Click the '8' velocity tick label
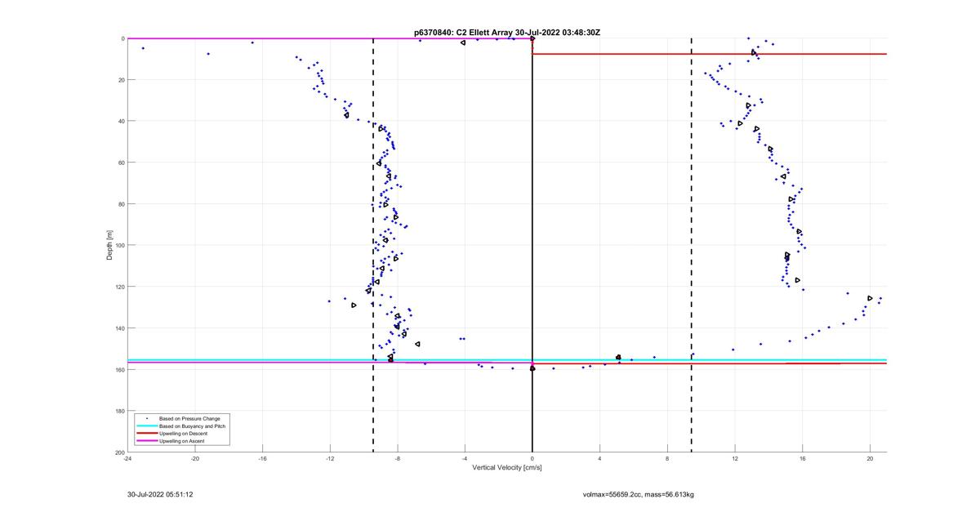The width and height of the screenshot is (980, 508). click(667, 458)
